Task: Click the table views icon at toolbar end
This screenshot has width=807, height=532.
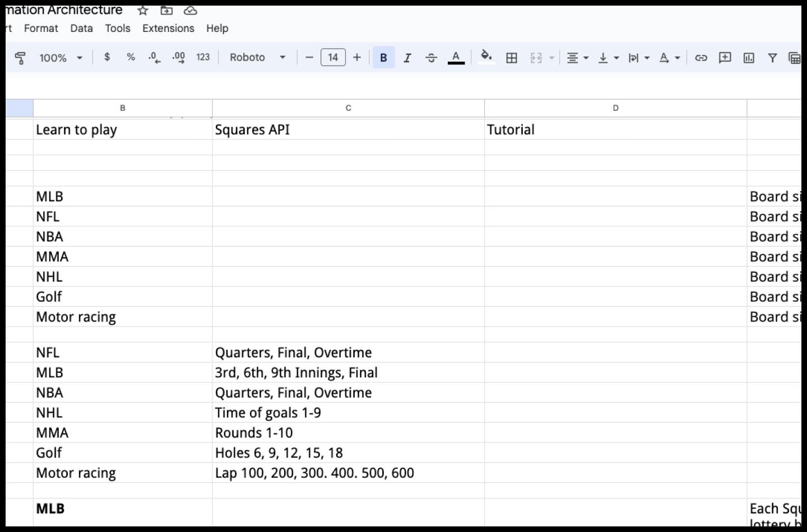Action: click(795, 58)
